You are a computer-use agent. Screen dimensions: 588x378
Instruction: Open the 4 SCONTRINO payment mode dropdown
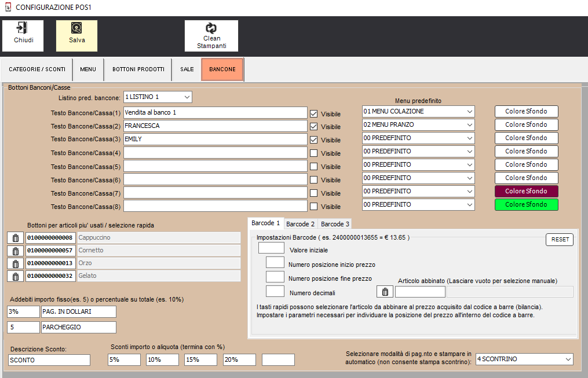[524, 359]
